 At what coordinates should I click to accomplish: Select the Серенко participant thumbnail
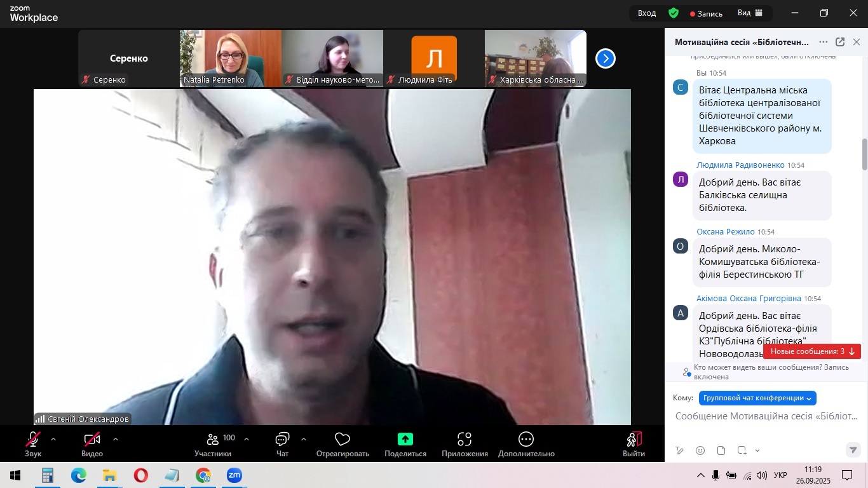129,58
